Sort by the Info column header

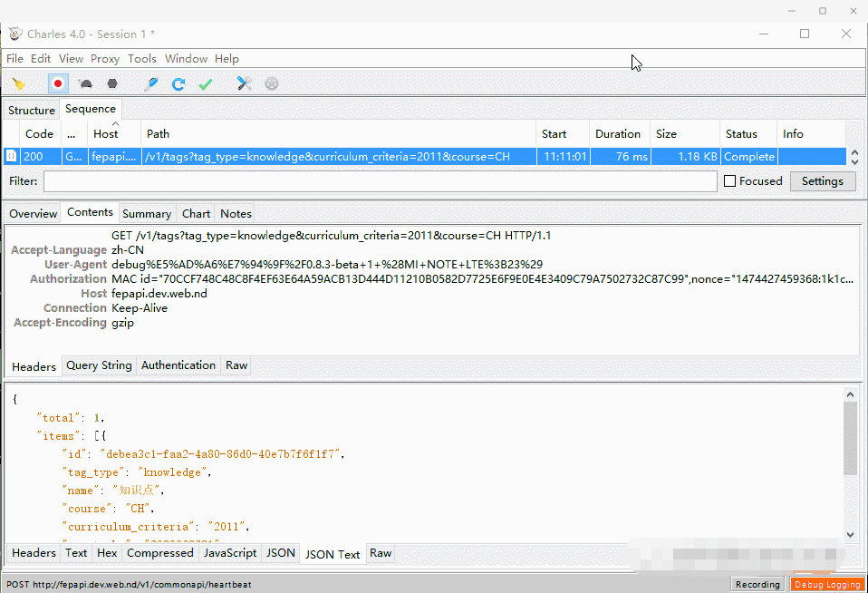click(811, 134)
